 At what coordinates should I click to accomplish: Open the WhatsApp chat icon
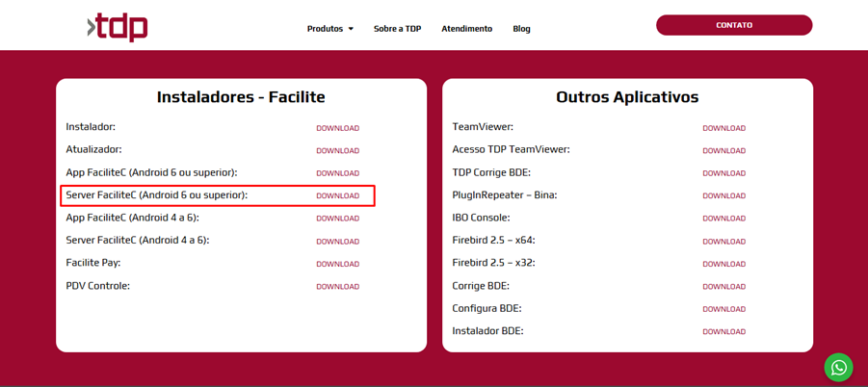tap(839, 367)
